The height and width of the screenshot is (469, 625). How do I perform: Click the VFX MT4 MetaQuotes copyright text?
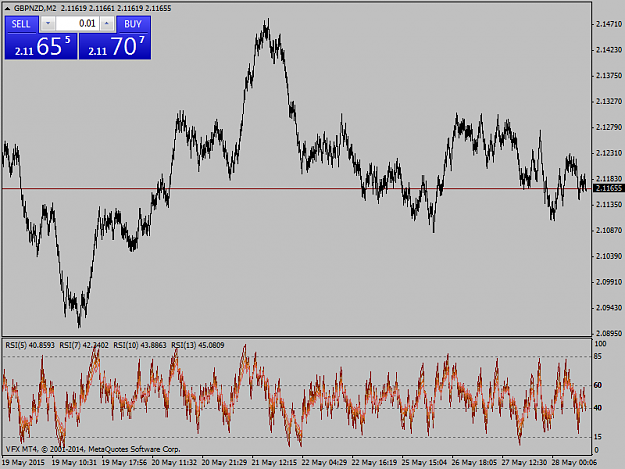pos(93,449)
